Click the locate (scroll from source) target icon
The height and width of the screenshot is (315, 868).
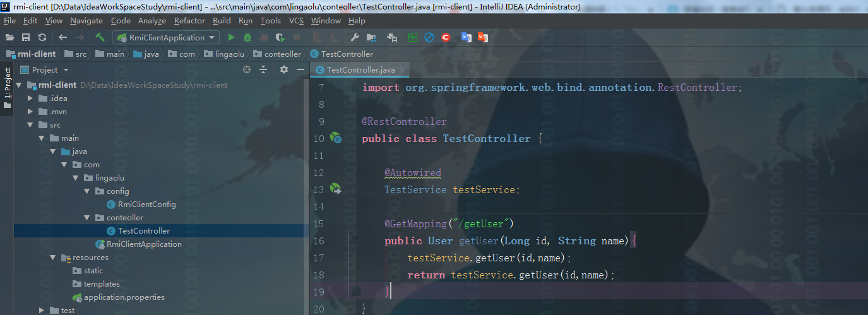(247, 70)
